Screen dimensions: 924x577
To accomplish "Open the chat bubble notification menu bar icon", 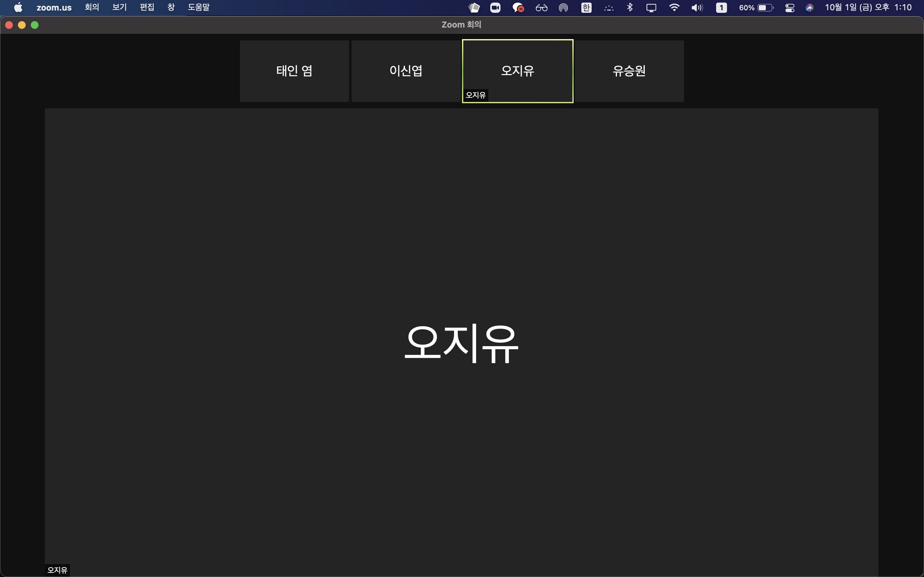I will (x=518, y=8).
